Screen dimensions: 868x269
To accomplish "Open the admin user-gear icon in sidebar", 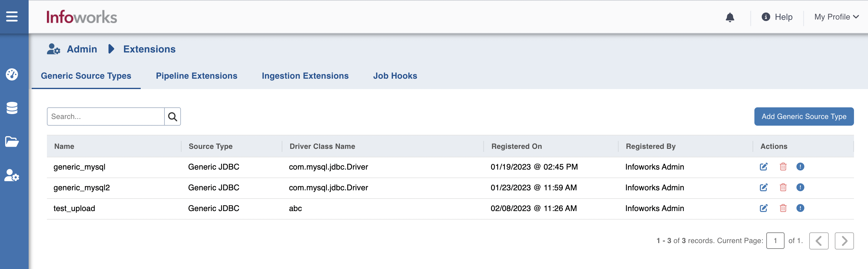I will tap(12, 175).
